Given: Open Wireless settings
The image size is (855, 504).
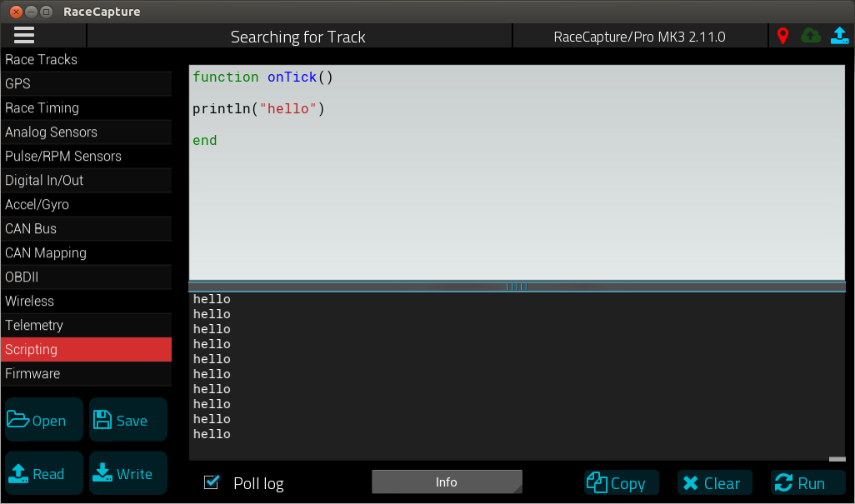Looking at the screenshot, I should point(86,302).
